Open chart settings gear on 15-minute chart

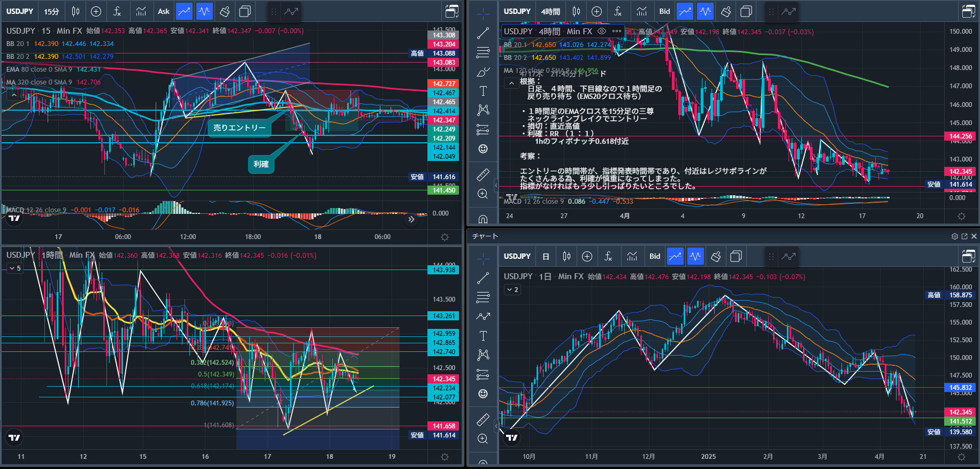tap(445, 237)
